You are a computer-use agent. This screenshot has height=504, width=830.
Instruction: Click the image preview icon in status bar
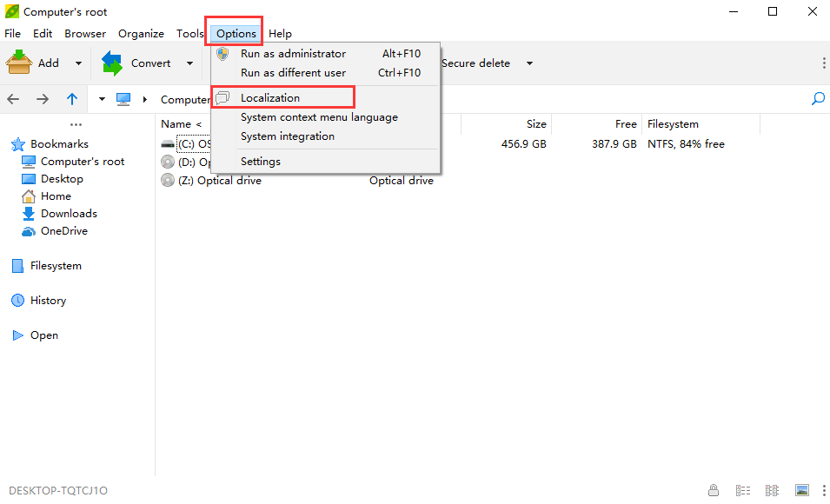801,490
